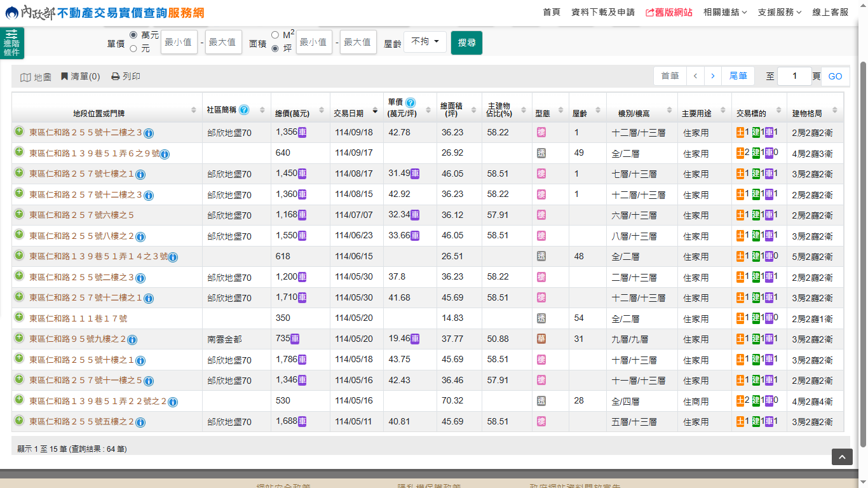Click the page number input field
This screenshot has width=868, height=488.
(x=794, y=76)
